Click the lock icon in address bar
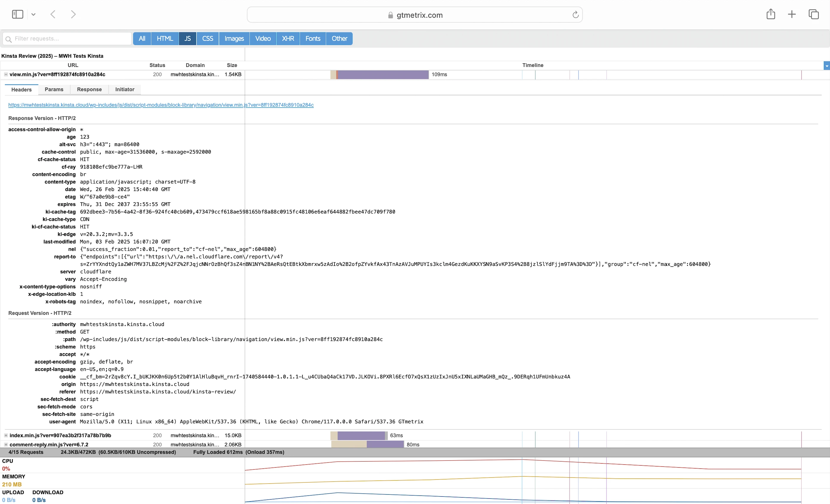Screen dimensions: 830x504 (x=390, y=15)
